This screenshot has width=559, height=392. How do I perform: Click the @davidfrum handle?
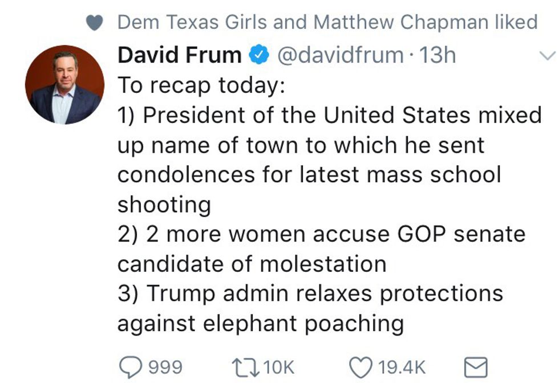(x=340, y=55)
